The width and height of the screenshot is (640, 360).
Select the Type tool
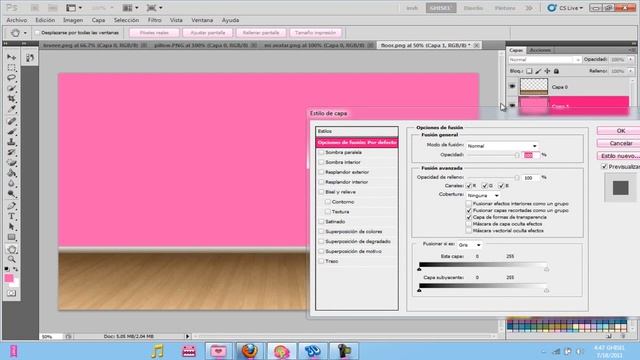(11, 216)
